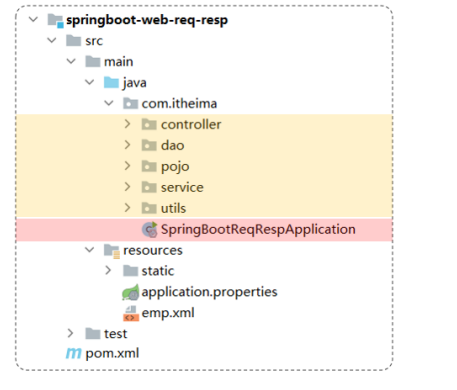Expand the dao package arrow

127,145
